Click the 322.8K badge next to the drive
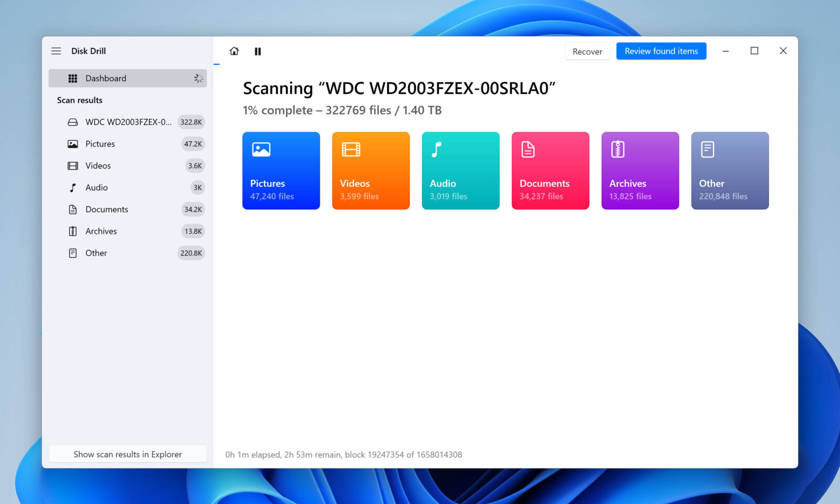840x504 pixels. (192, 121)
